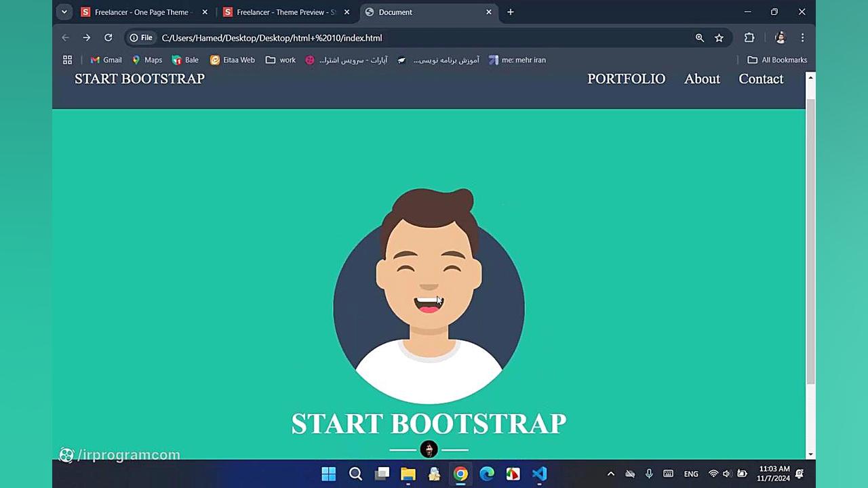Open the tab search dropdown arrow

64,12
